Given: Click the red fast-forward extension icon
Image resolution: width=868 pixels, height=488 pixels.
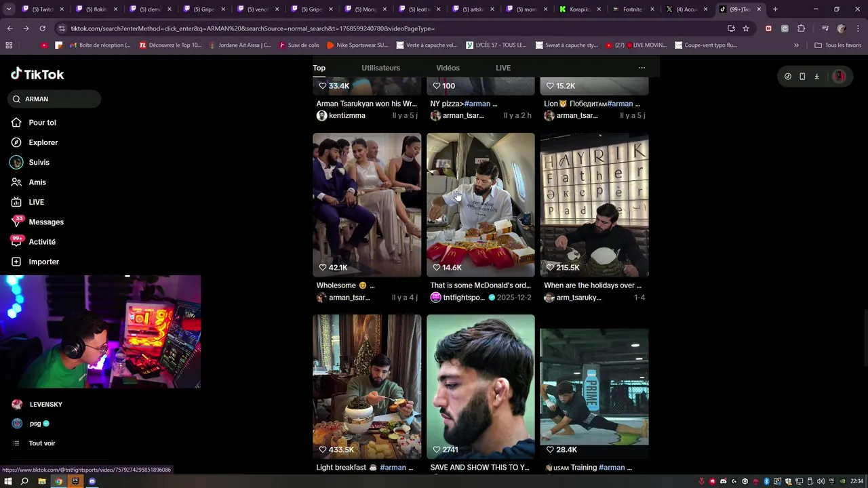Looking at the screenshot, I should (768, 28).
